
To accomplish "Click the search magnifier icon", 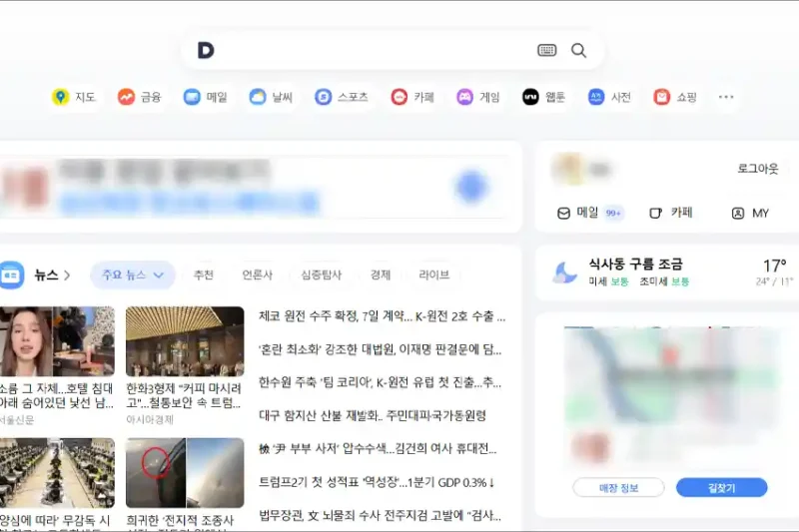I will click(x=578, y=50).
